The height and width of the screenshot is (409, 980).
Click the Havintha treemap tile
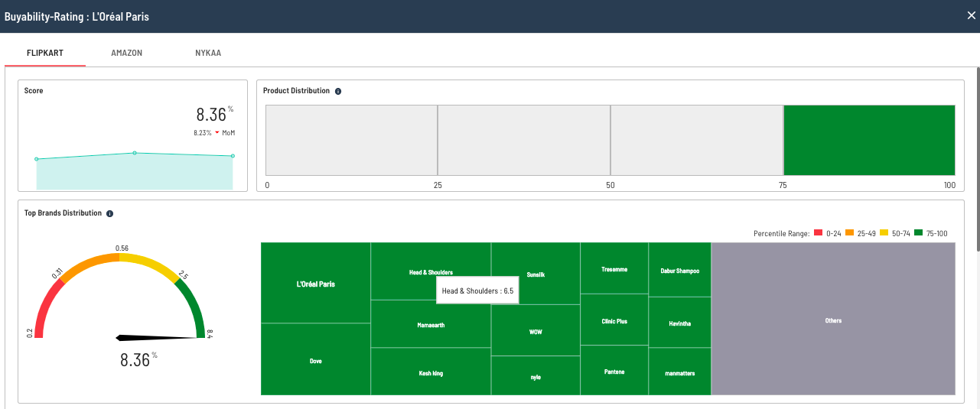(680, 323)
